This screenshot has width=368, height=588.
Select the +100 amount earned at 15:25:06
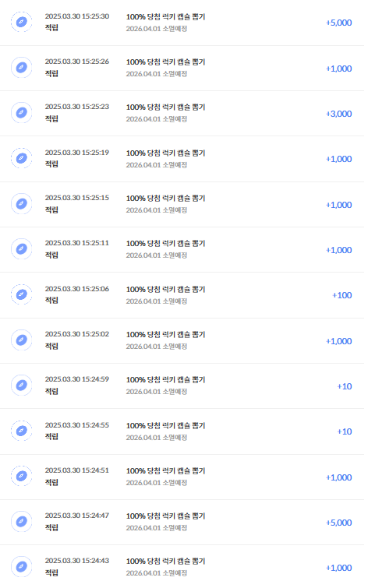[x=341, y=295]
